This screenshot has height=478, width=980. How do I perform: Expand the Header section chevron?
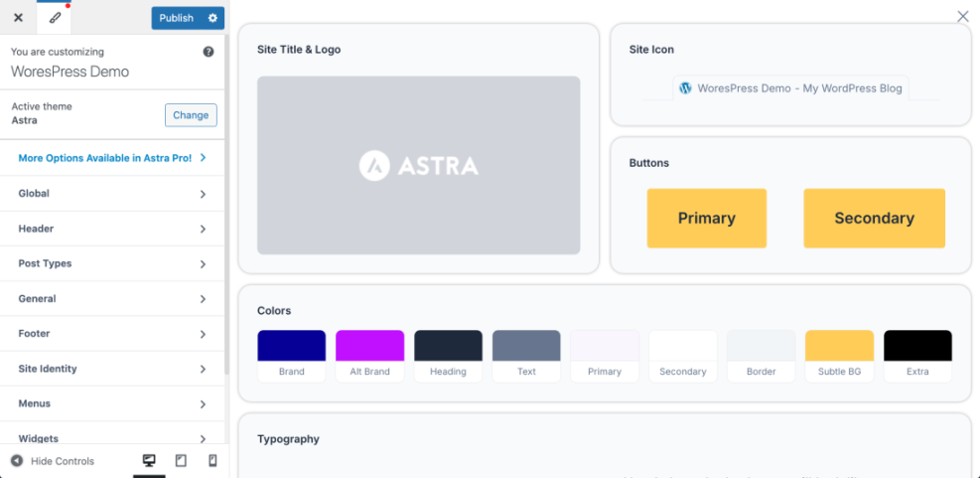pyautogui.click(x=203, y=229)
